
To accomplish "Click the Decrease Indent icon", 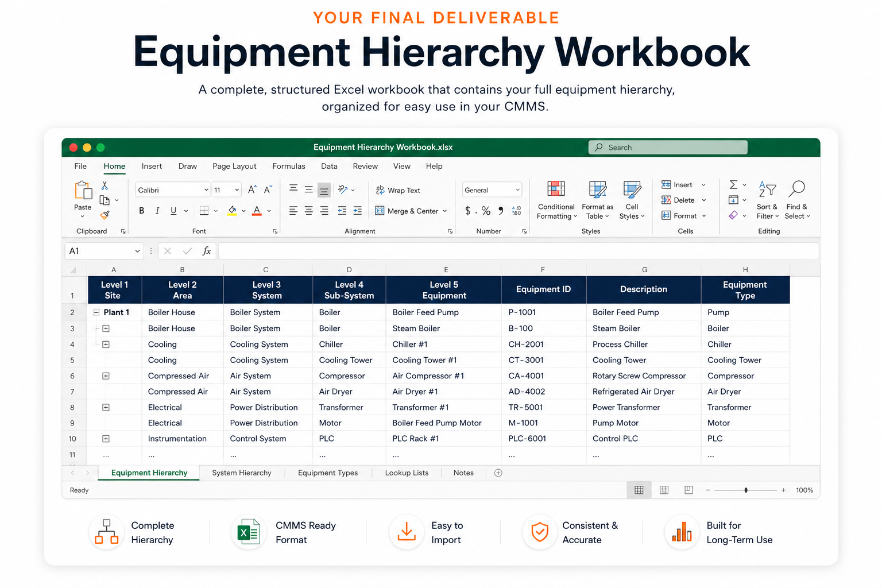I will (x=342, y=211).
